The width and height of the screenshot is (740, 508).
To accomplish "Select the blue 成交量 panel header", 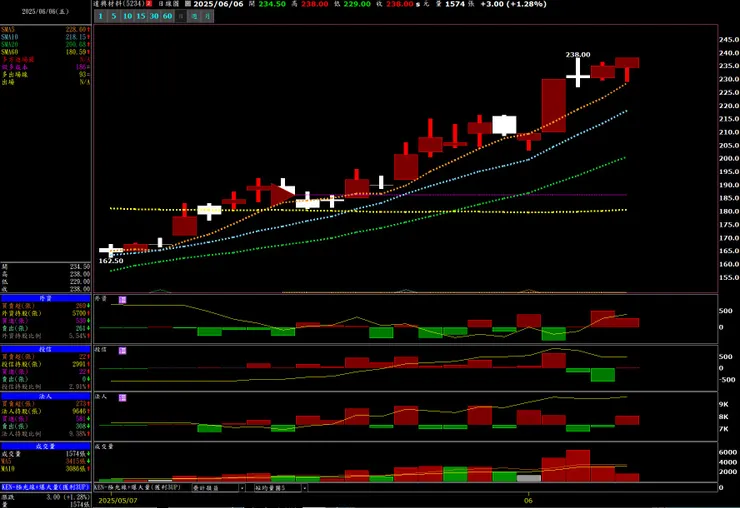I will [45, 446].
